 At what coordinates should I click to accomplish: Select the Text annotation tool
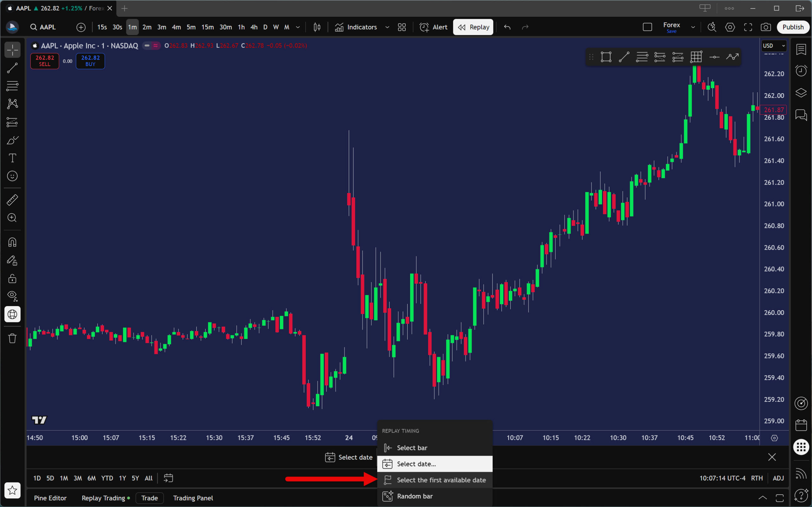12,158
